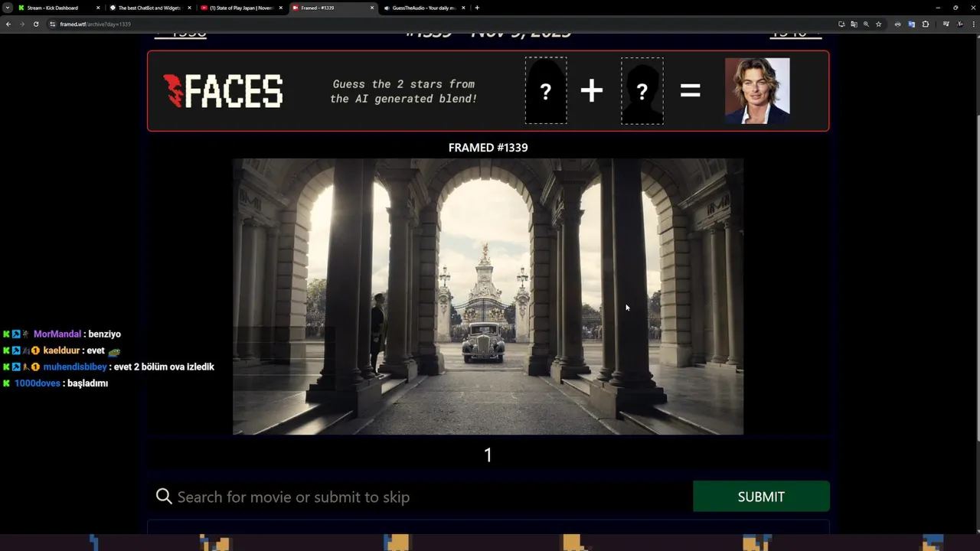
Task: Open the browser profile avatar
Action: [x=960, y=24]
